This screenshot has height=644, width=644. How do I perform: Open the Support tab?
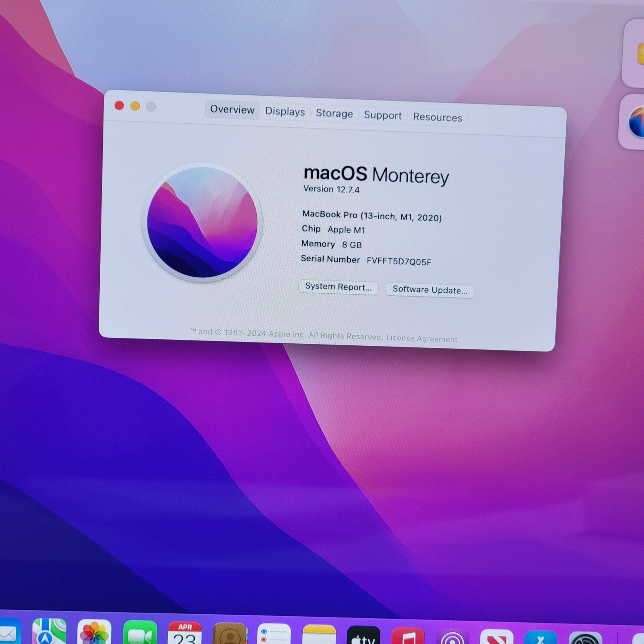click(383, 115)
